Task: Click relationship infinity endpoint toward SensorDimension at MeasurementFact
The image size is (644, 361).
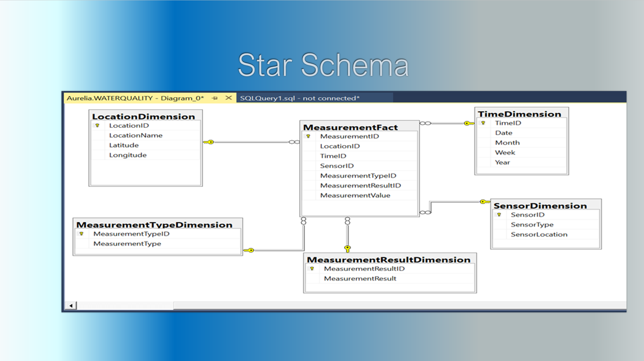Action: (x=425, y=212)
